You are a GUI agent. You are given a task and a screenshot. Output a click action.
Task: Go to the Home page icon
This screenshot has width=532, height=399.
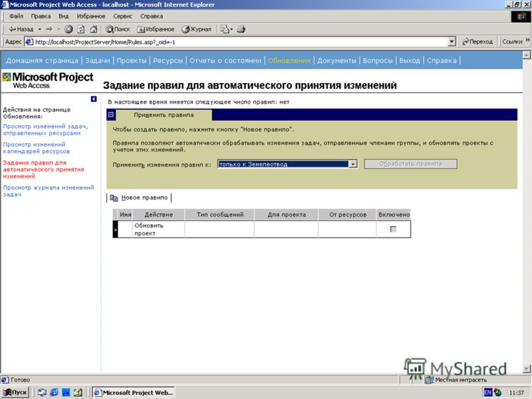(x=93, y=29)
